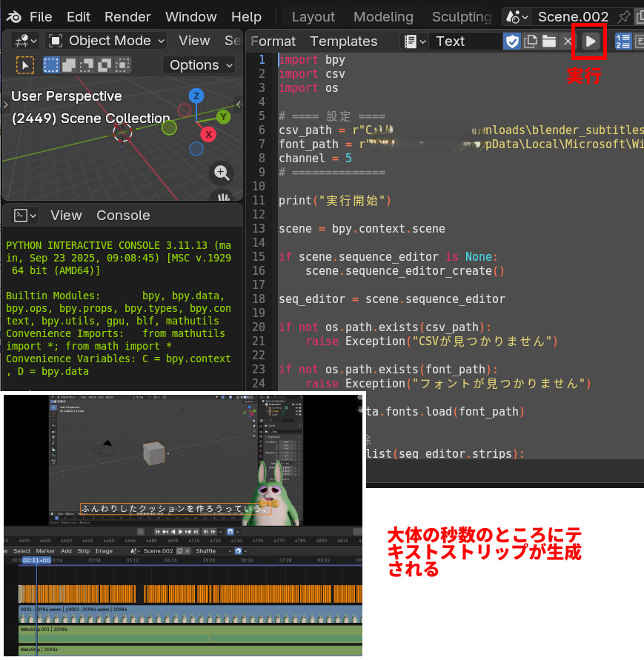Open the Blender logo menu
Screen dimensions: 644x660
[x=15, y=16]
